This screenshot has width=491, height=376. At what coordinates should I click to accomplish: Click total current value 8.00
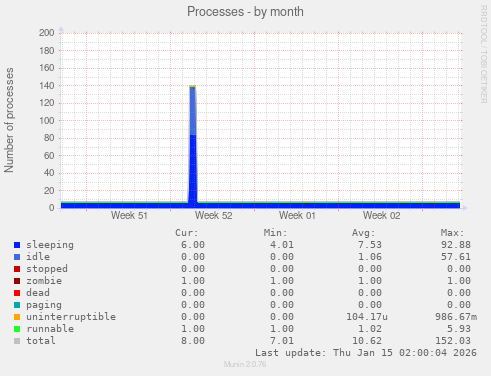(193, 341)
